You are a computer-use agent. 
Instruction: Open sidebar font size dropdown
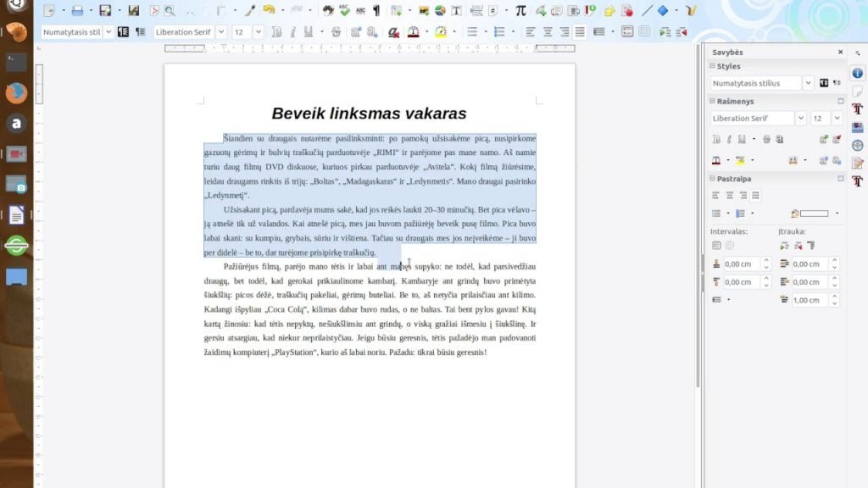pos(837,119)
